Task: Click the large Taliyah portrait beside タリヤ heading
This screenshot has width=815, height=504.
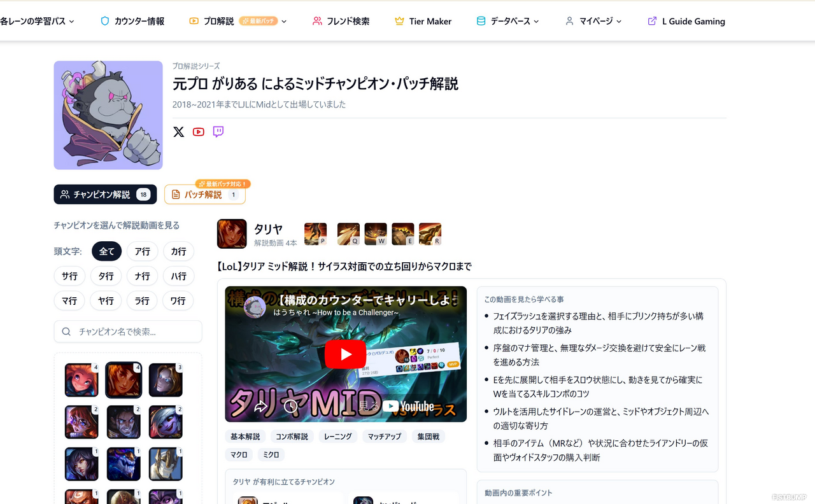Action: pos(232,234)
